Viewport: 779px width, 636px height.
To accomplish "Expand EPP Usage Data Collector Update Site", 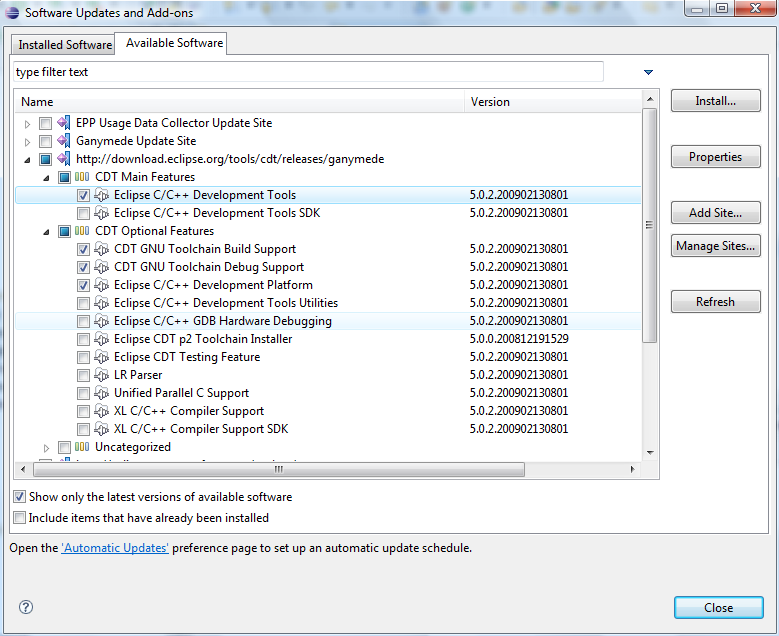I will coord(27,124).
